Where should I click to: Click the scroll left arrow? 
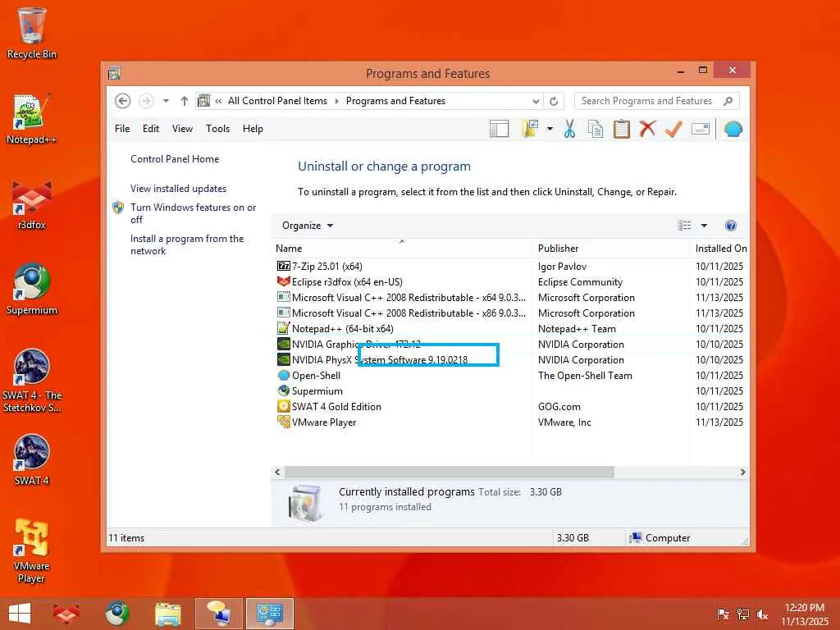[277, 472]
